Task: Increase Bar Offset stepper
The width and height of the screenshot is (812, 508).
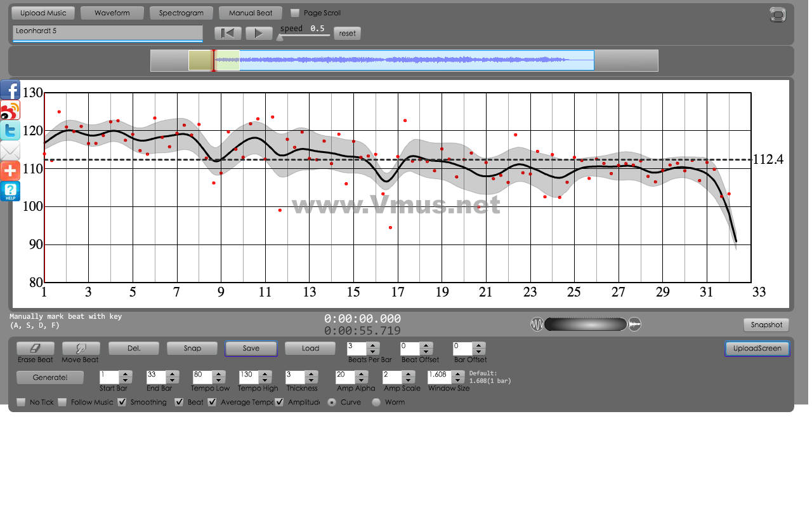Action: [479, 345]
